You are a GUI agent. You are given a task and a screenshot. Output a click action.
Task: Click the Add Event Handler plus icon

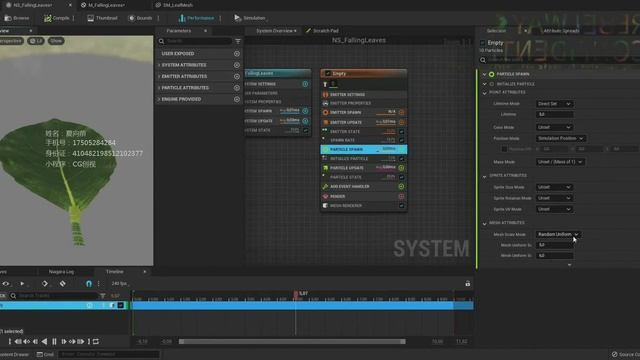tap(402, 187)
